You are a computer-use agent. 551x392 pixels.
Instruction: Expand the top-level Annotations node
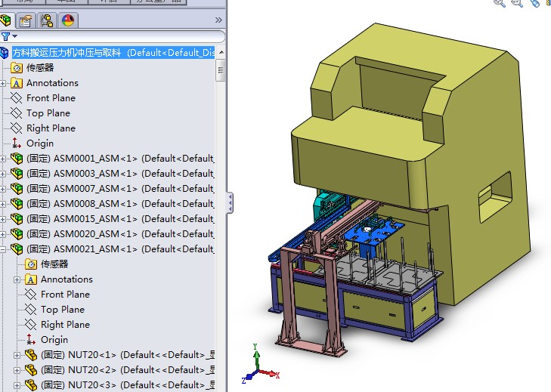point(3,83)
